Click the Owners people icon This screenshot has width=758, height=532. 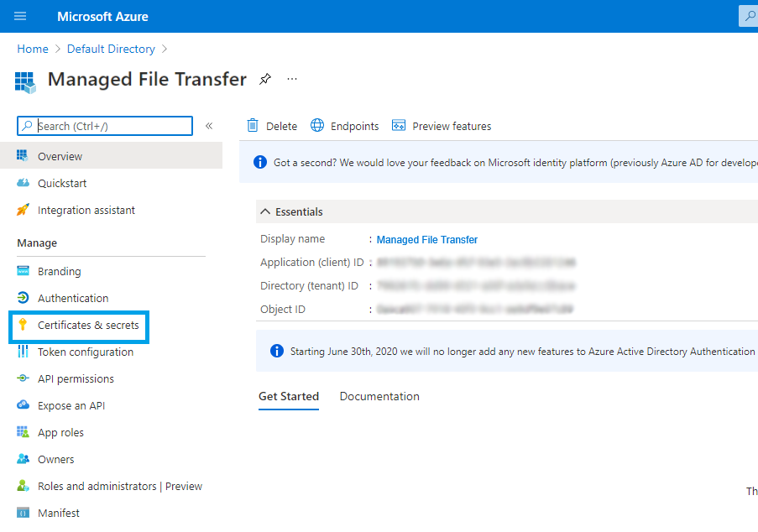[23, 458]
